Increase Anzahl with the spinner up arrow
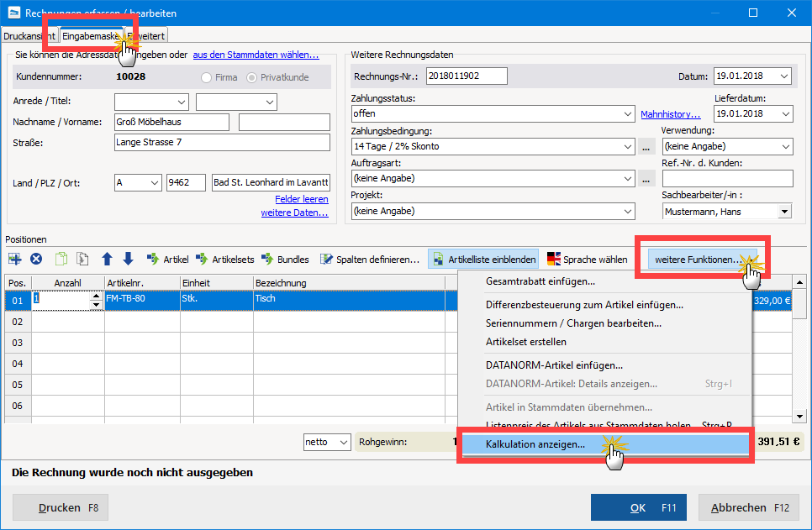 [x=96, y=296]
